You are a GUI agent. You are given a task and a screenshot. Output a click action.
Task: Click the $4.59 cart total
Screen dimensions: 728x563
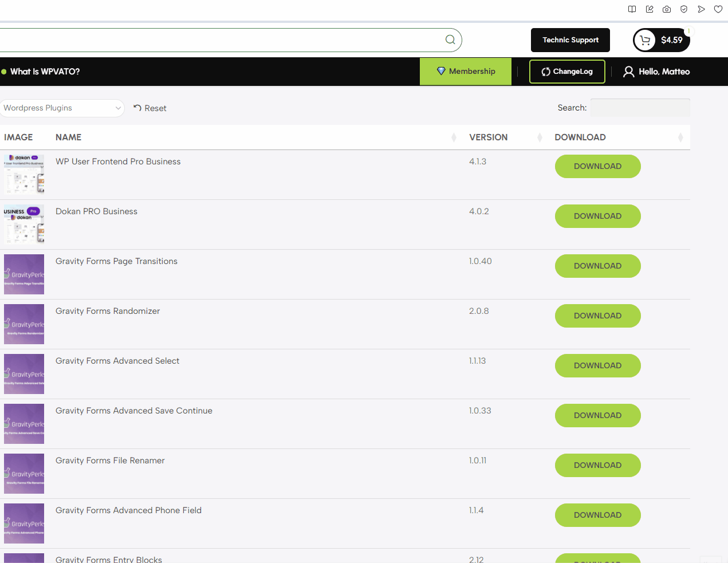point(672,40)
